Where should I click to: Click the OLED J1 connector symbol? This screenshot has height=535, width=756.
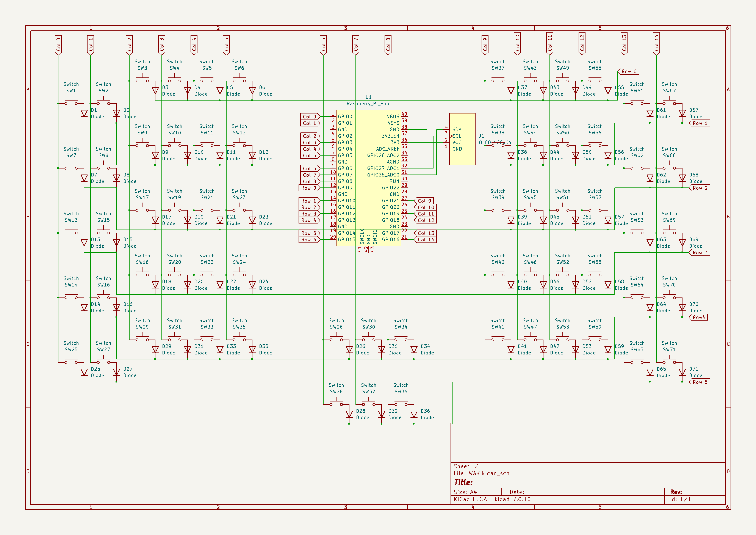tap(462, 139)
